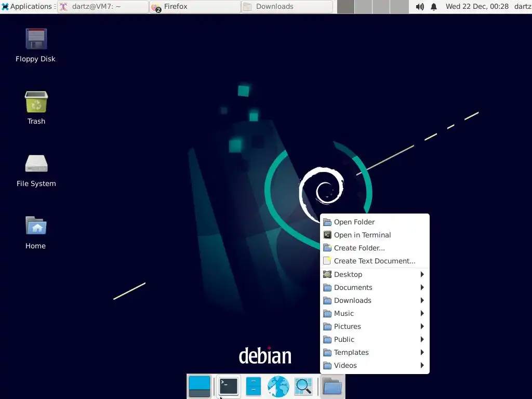
Task: Click the Open in Terminal icon
Action: [327, 235]
